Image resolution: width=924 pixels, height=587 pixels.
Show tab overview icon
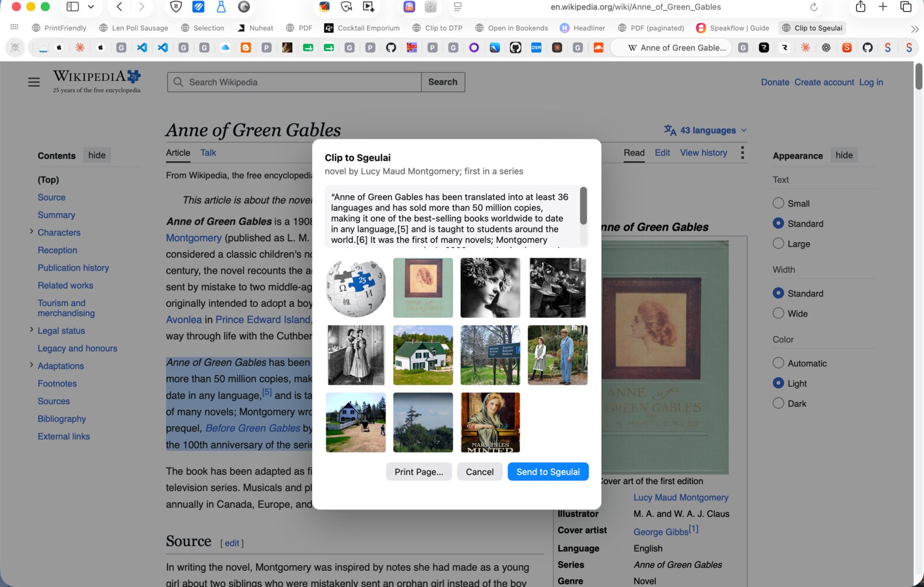pos(906,7)
